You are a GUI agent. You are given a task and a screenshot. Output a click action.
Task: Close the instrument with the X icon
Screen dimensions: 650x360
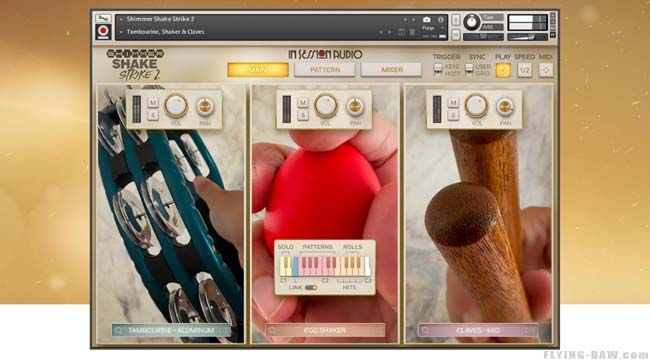(553, 15)
